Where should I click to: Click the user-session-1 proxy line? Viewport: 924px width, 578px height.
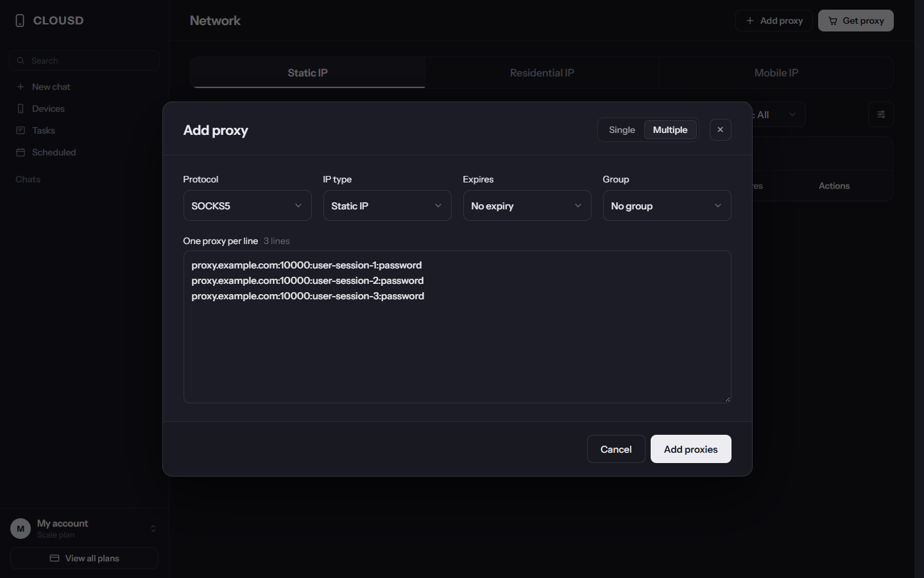tap(307, 265)
